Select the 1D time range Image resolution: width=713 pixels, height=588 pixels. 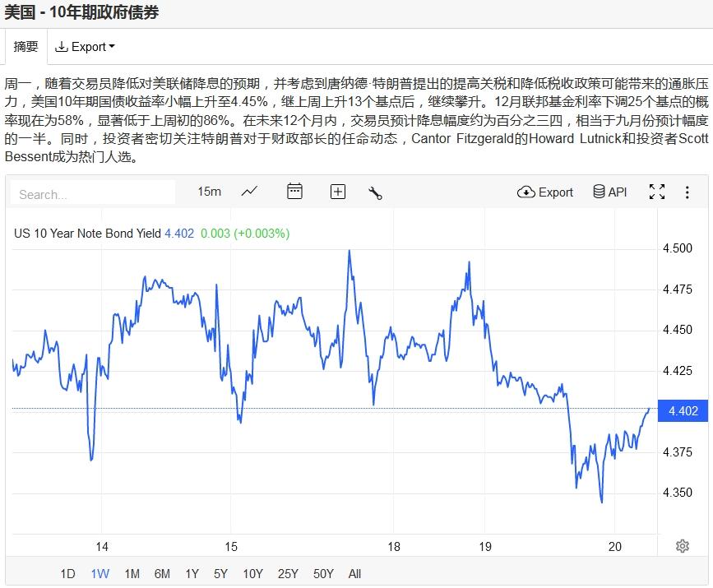(68, 574)
